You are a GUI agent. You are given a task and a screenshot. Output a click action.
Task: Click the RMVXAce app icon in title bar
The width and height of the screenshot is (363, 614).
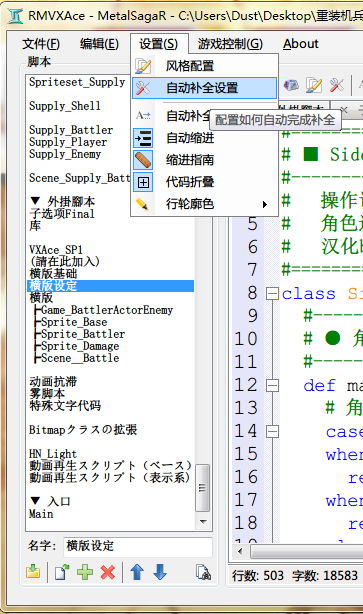coord(15,16)
